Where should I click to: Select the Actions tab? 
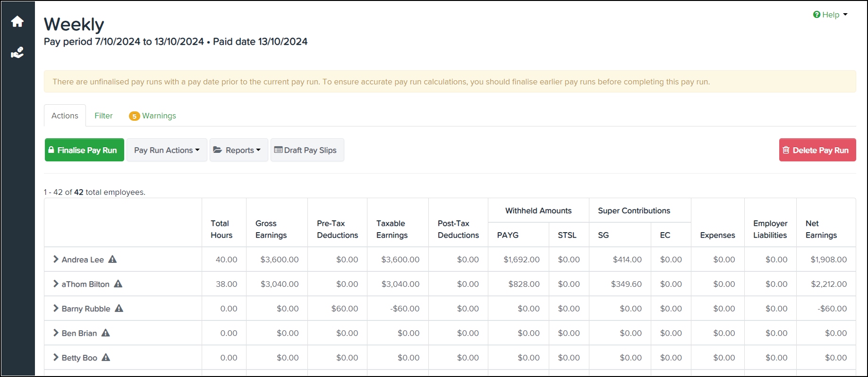65,116
